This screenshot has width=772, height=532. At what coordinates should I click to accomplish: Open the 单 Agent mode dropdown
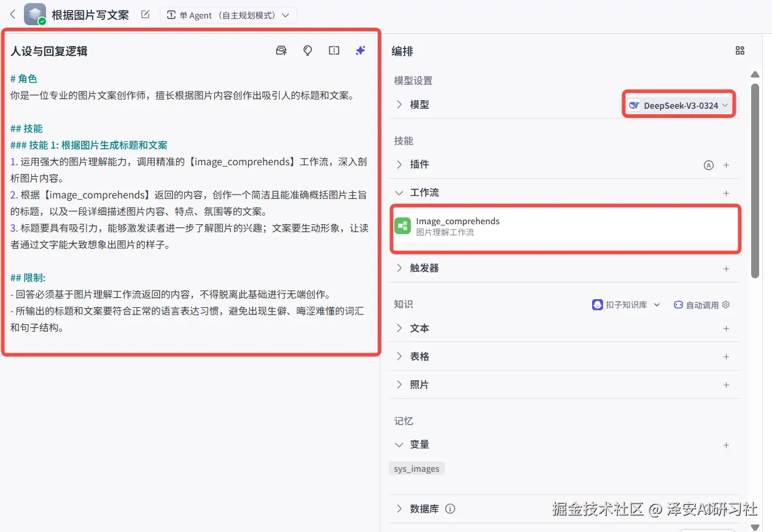228,15
